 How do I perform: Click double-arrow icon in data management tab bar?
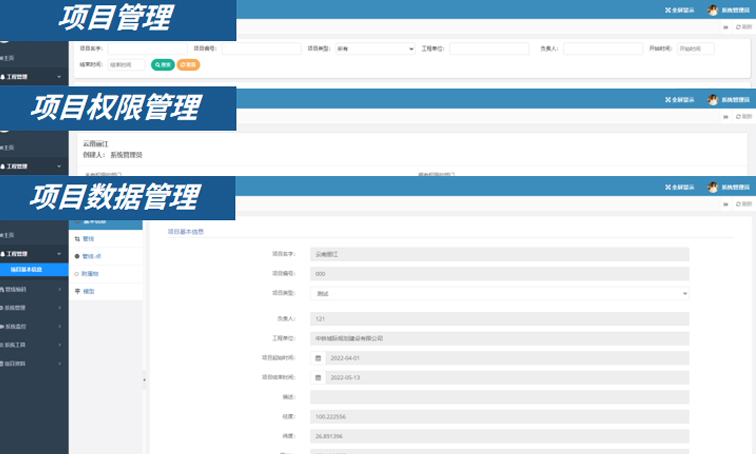pyautogui.click(x=726, y=204)
